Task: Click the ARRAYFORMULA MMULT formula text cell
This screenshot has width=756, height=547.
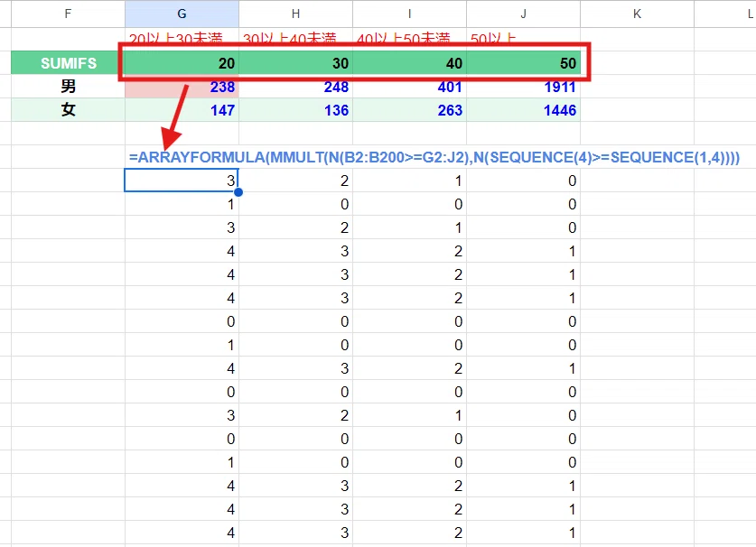Action: (434, 157)
